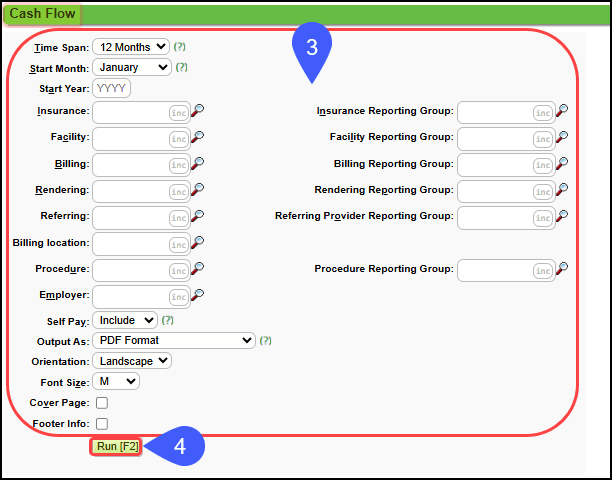Change the Orientation Landscape dropdown
Viewport: 612px width, 480px height.
point(132,360)
